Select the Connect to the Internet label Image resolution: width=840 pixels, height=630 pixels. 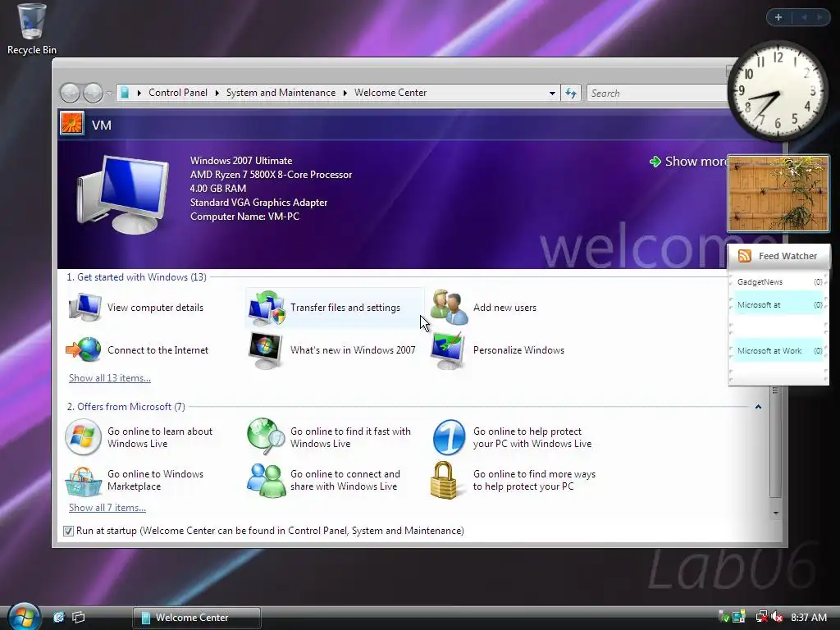pyautogui.click(x=157, y=349)
